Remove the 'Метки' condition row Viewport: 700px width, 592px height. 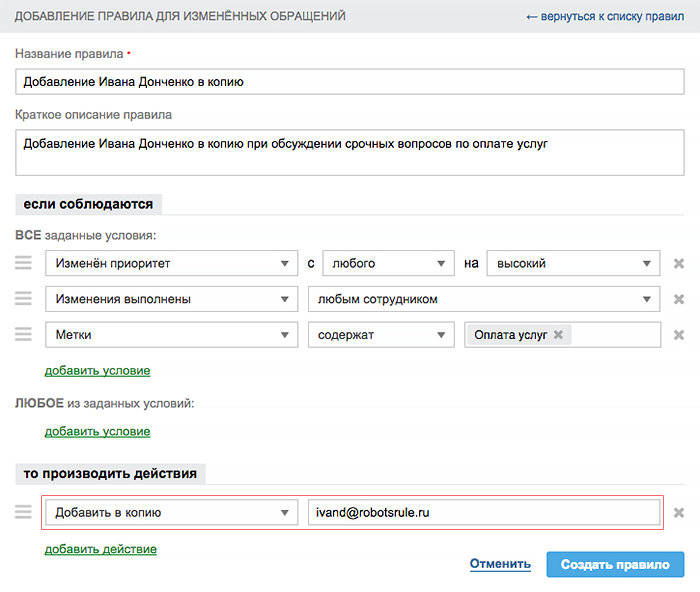(679, 335)
